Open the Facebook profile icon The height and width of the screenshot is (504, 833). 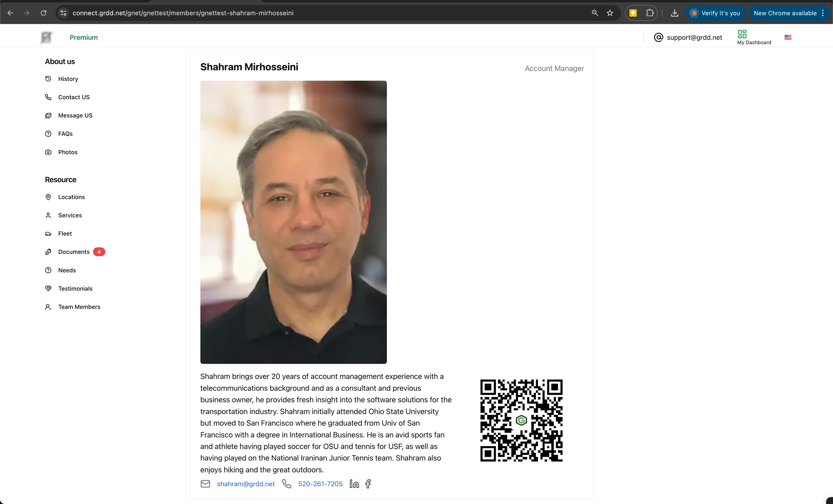coord(368,484)
